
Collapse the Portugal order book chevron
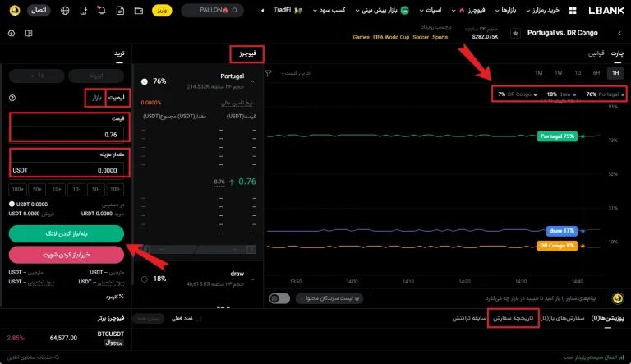[252, 81]
